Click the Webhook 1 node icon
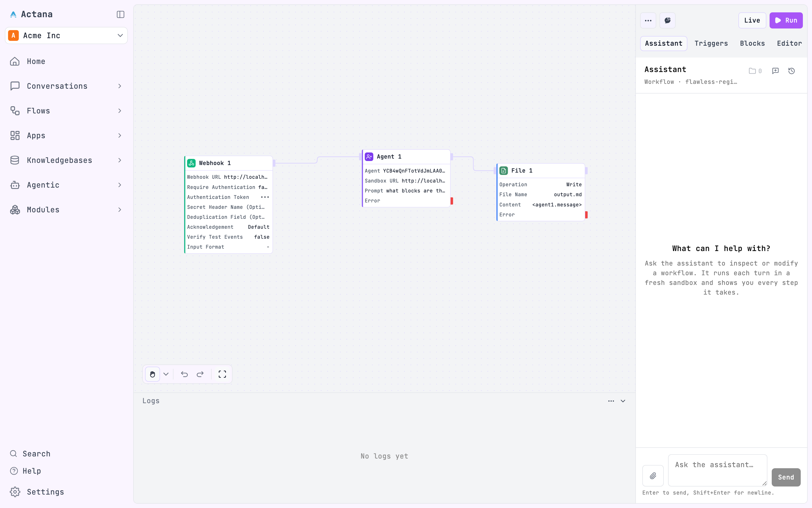The height and width of the screenshot is (508, 812). (x=191, y=163)
